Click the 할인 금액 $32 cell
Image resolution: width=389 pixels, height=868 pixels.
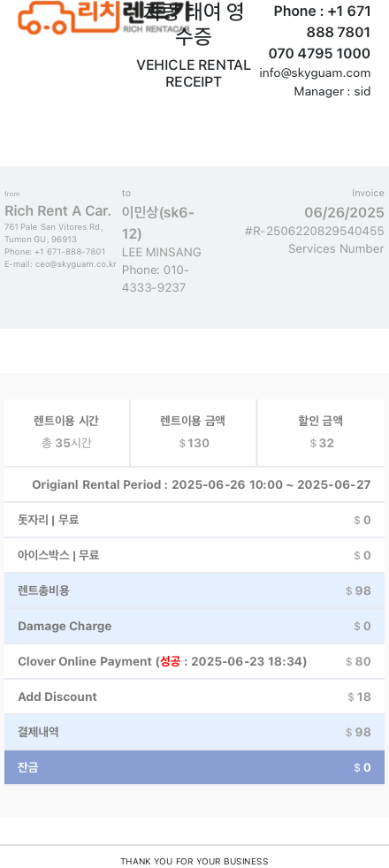pos(321,433)
